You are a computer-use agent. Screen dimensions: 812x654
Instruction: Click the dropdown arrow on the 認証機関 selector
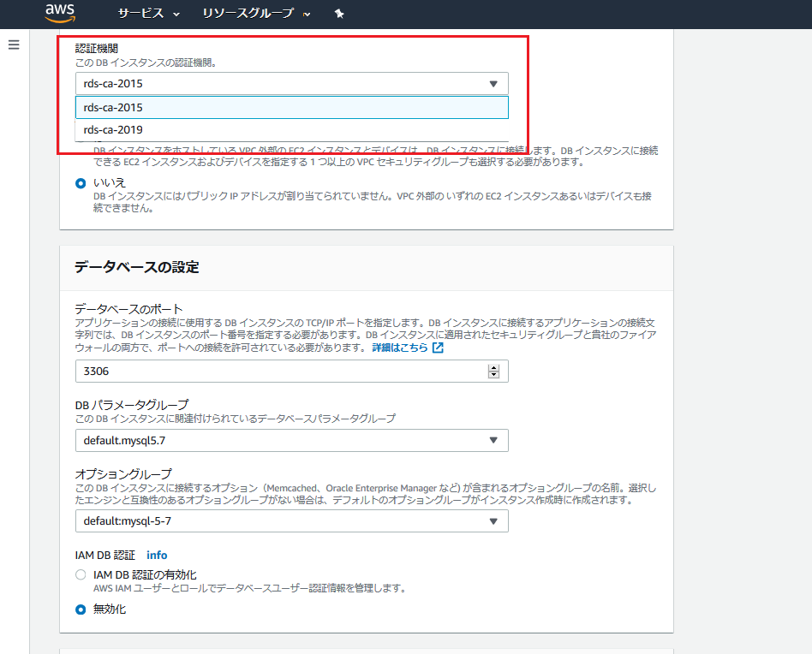pyautogui.click(x=495, y=83)
